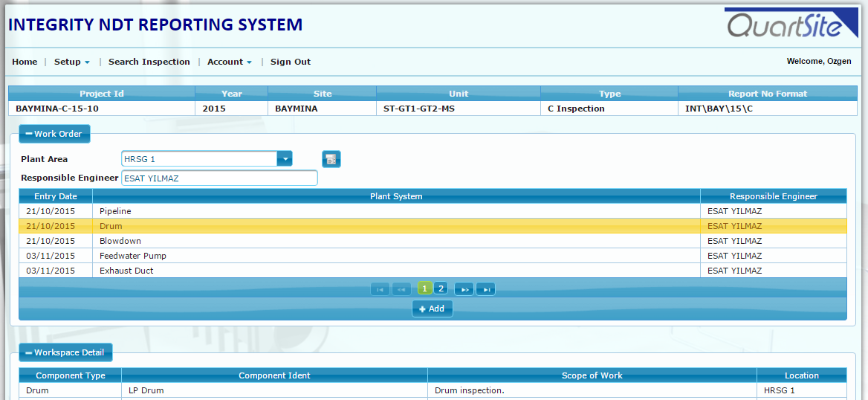Sort by Responsible Engineer column header
This screenshot has height=400, width=868.
click(x=774, y=196)
